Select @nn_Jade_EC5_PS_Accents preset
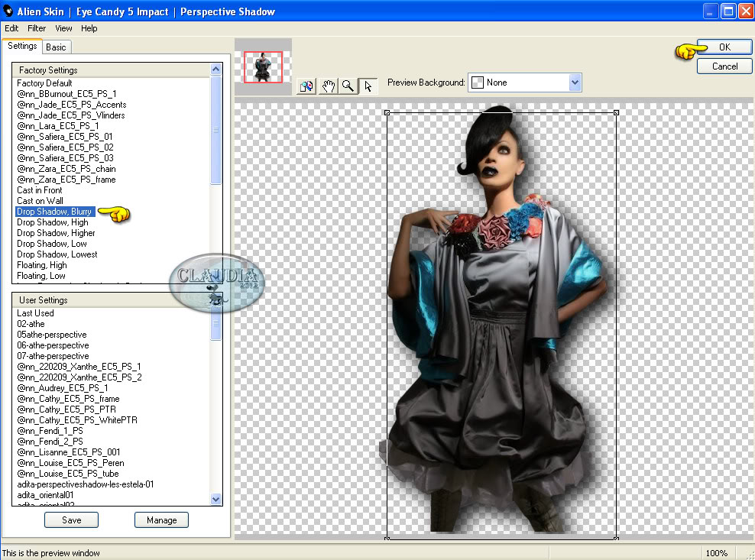This screenshot has height=560, width=755. pos(71,105)
